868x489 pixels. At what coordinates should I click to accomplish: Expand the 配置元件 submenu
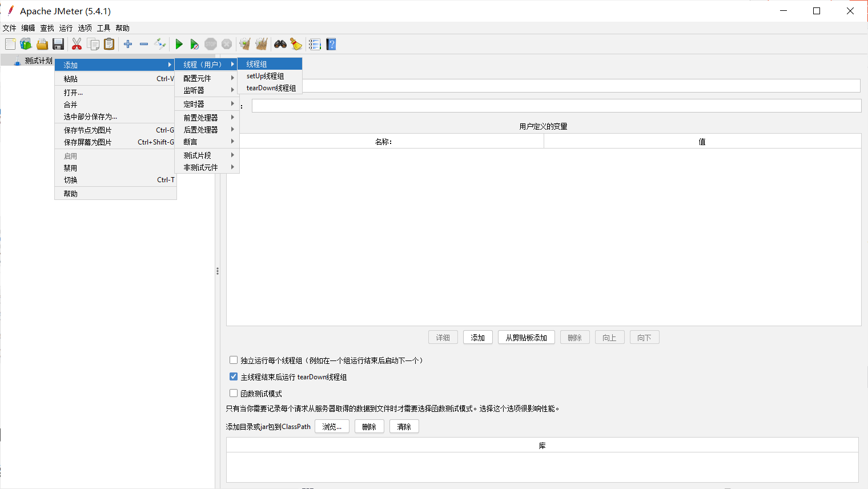coord(207,78)
